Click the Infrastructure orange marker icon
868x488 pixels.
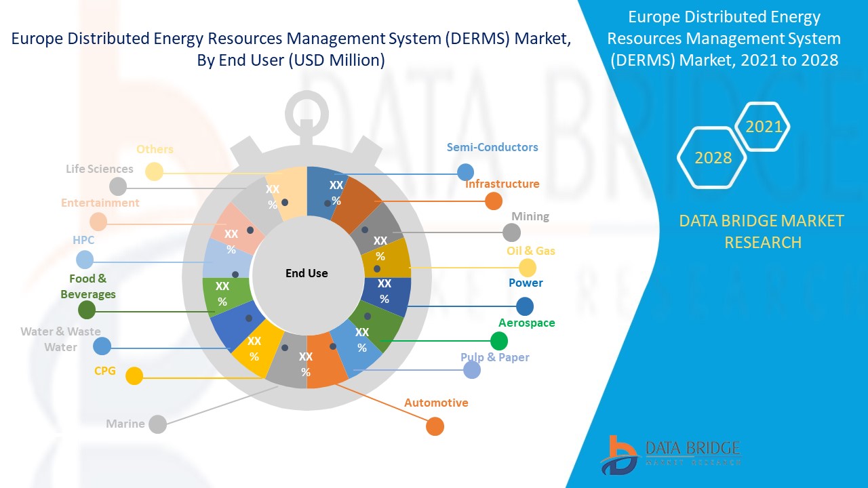point(493,201)
